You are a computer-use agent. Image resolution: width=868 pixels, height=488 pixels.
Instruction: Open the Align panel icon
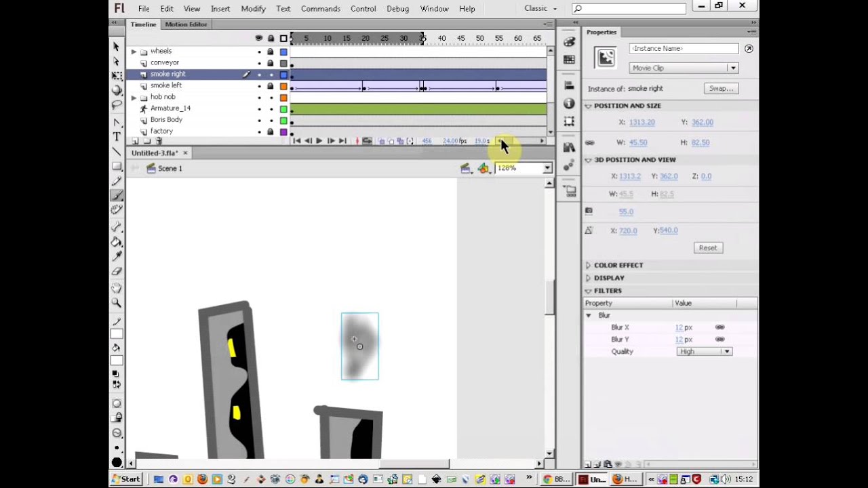[569, 85]
